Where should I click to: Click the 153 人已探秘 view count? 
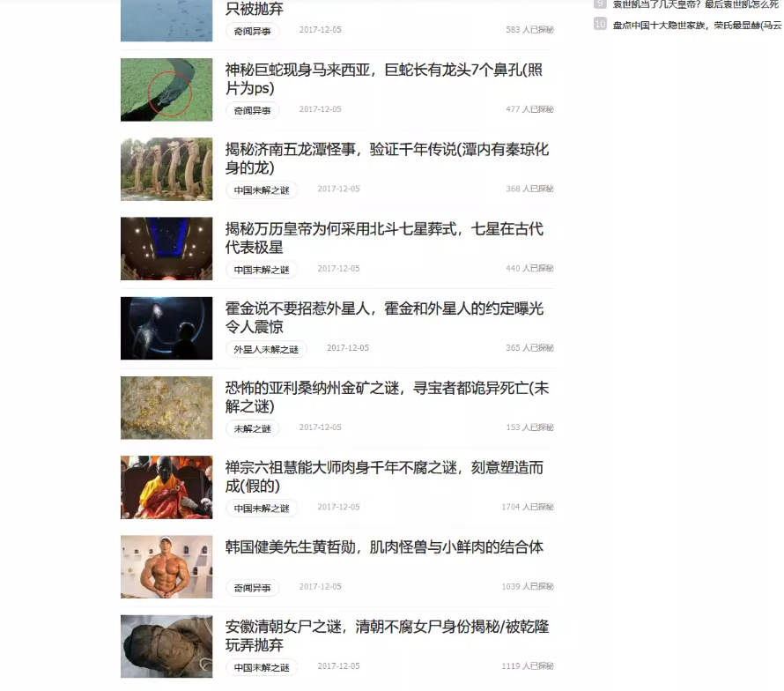pyautogui.click(x=529, y=427)
